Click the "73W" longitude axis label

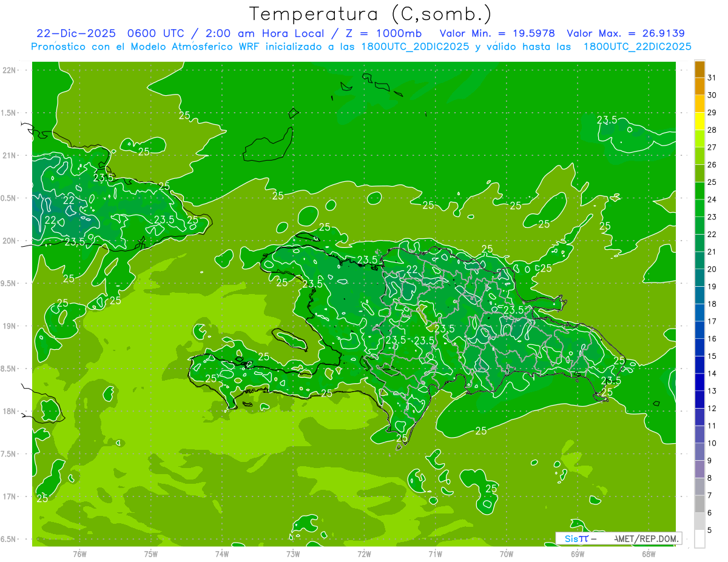(293, 554)
